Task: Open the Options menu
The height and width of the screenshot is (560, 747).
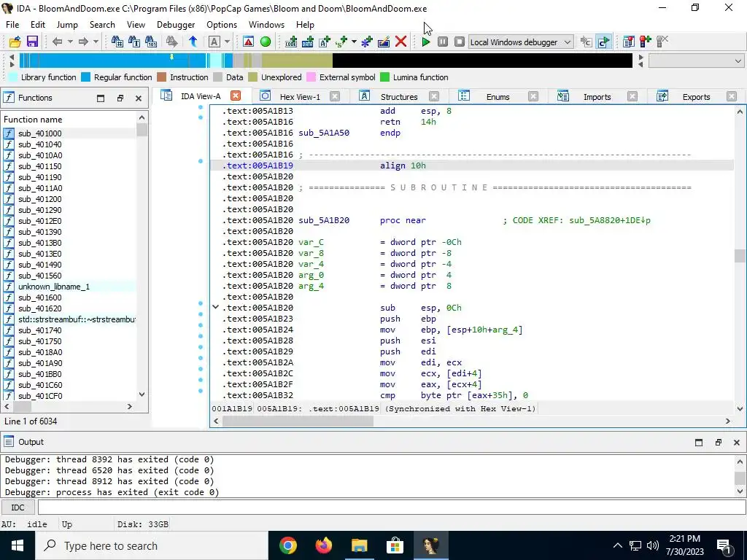Action: (x=222, y=25)
